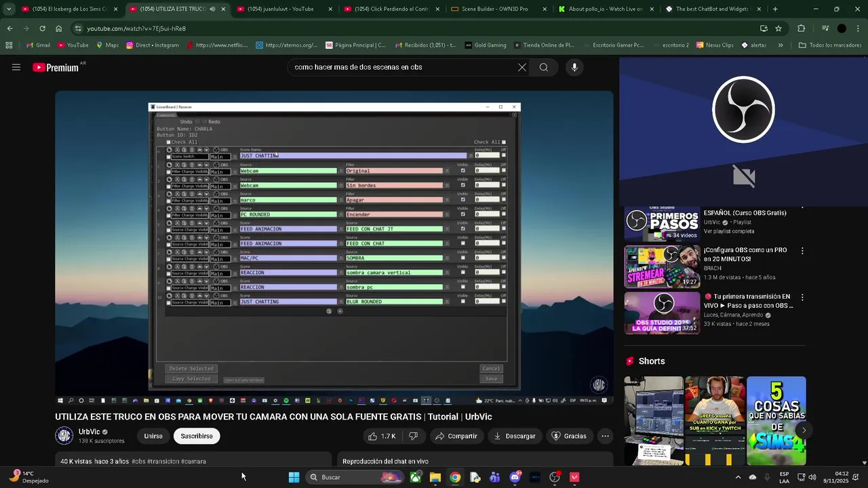The height and width of the screenshot is (488, 868).
Task: Like the video with the thumbs-up
Action: pyautogui.click(x=382, y=436)
